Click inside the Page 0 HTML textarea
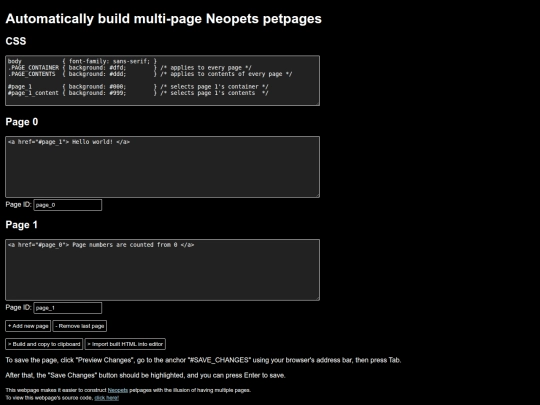540x405 pixels. pyautogui.click(x=163, y=167)
